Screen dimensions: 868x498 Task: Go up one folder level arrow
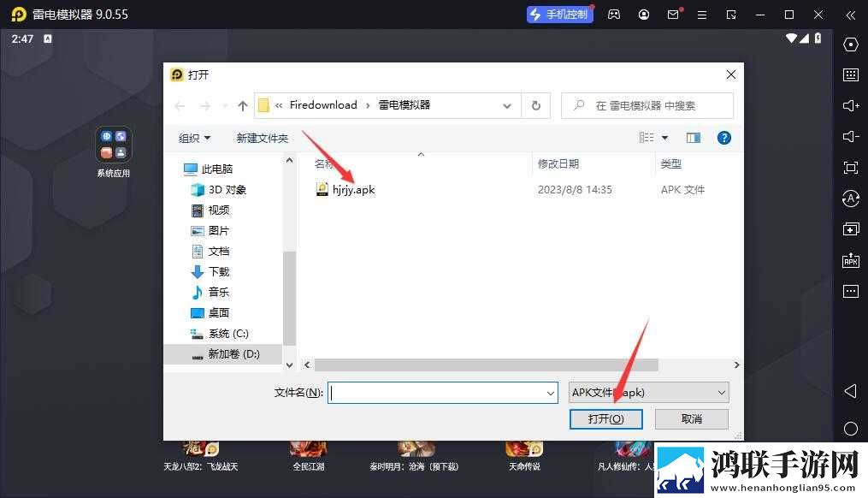pyautogui.click(x=243, y=106)
